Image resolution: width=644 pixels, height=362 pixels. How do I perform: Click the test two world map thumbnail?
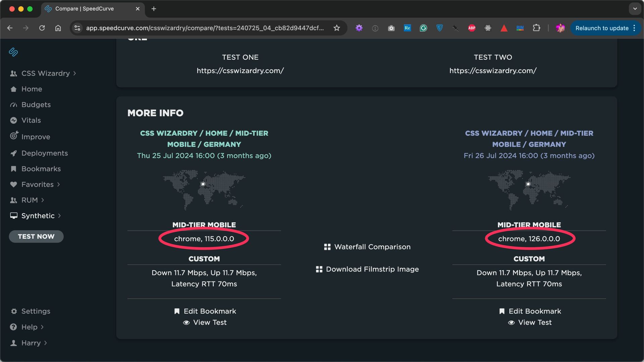pos(529,190)
